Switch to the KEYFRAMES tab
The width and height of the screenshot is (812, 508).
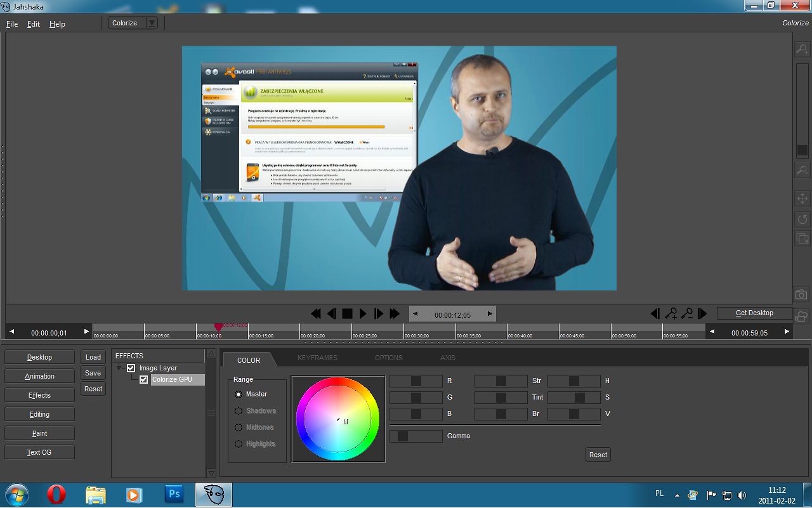point(317,358)
